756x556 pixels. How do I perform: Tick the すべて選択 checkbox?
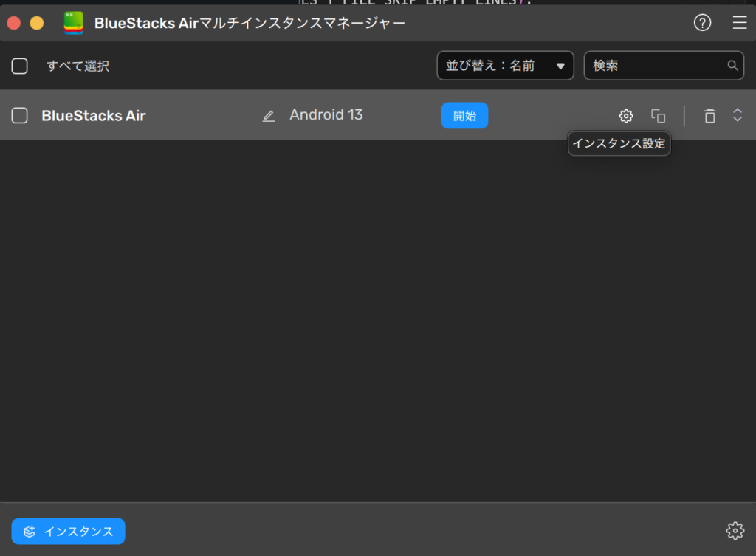click(x=20, y=66)
